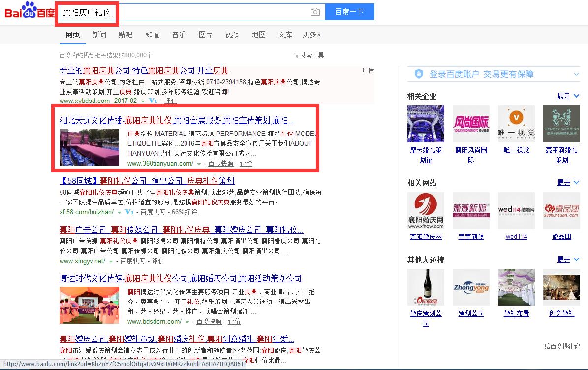Open dropdown arrow next to www.bdsdcm.com
The width and height of the screenshot is (588, 370).
(x=187, y=322)
